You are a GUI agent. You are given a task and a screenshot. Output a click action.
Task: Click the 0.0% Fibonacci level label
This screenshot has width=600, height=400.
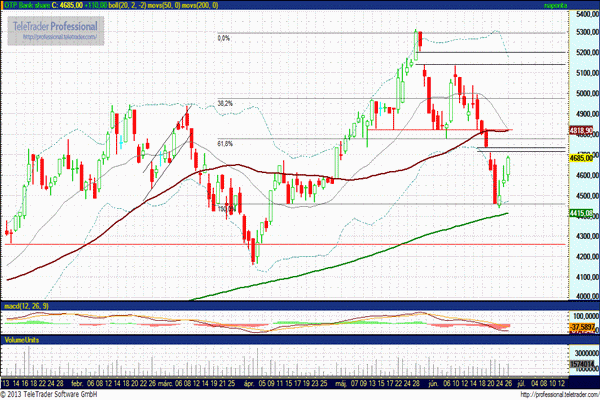224,38
